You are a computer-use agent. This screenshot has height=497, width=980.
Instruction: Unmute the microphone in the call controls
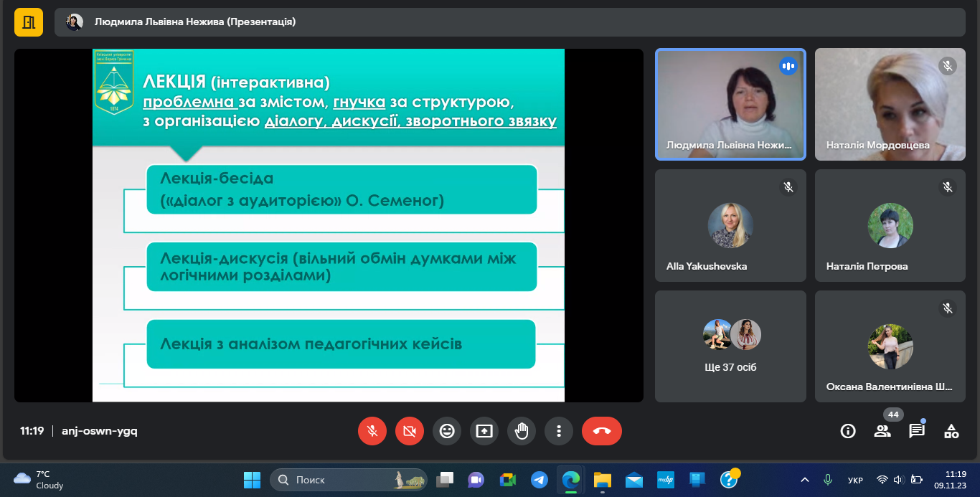[x=372, y=431]
